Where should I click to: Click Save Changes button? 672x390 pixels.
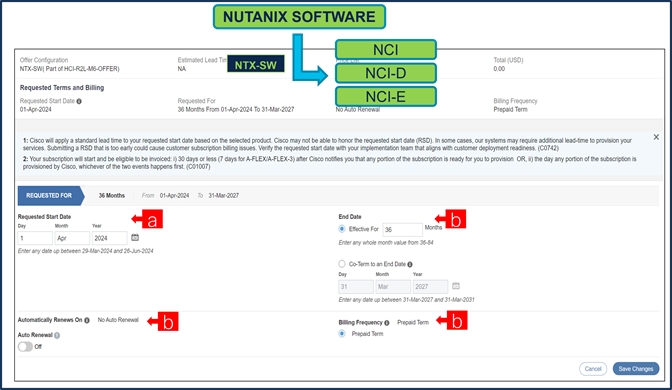tap(636, 369)
